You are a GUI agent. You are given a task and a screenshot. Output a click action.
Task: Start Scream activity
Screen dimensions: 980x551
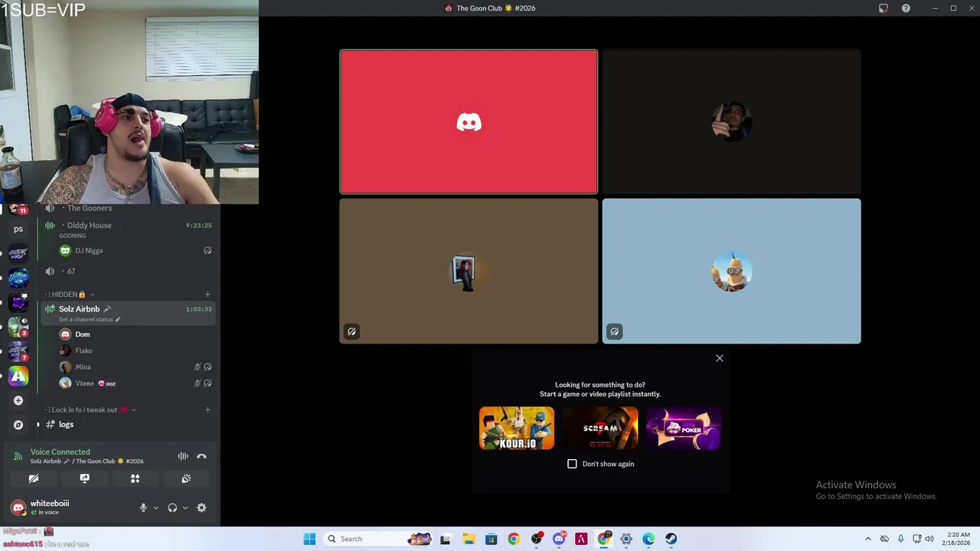[600, 428]
